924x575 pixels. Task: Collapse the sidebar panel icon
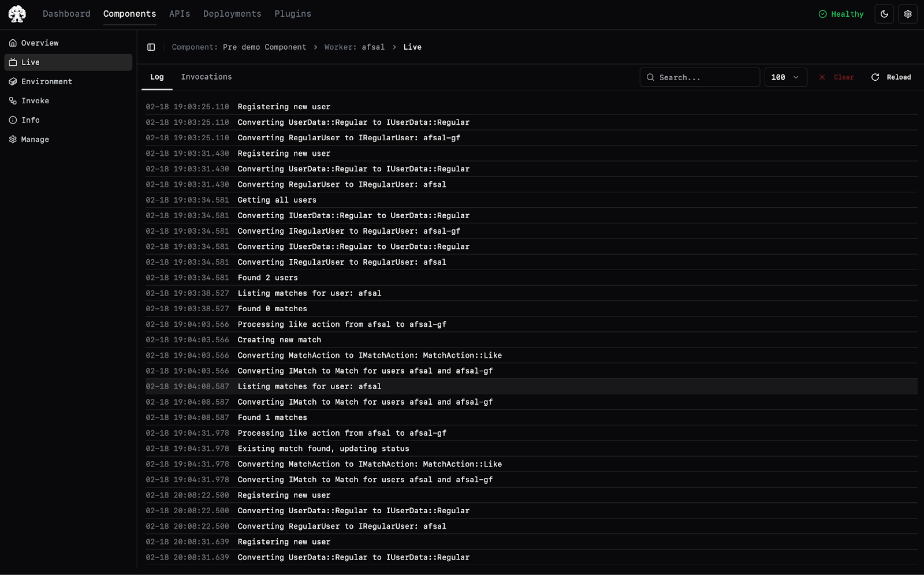pyautogui.click(x=151, y=47)
